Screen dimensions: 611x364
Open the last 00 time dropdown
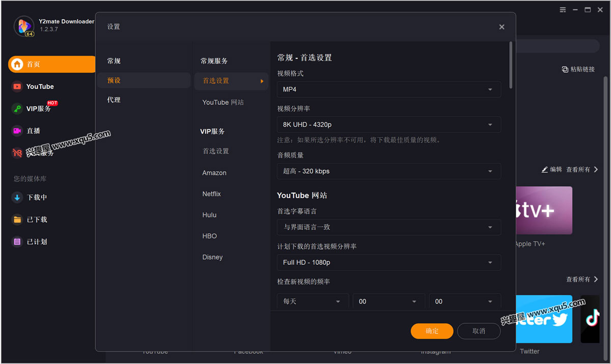pos(465,301)
